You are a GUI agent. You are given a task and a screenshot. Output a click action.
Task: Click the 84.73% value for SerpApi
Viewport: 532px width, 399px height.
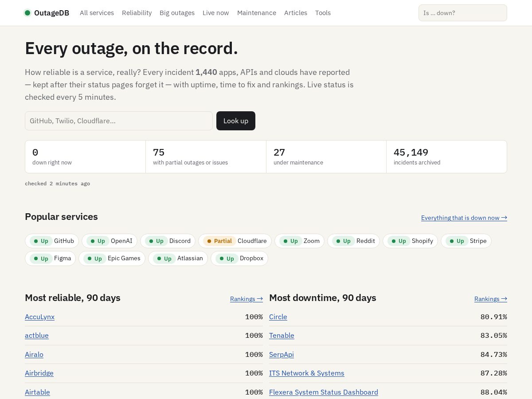click(493, 354)
